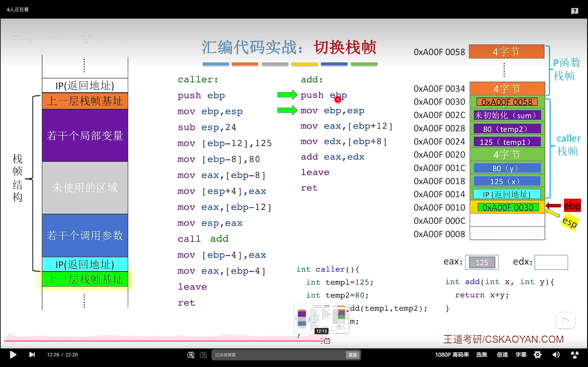The image size is (588, 367).
Task: Click the exit fullscreen icon
Action: point(574,355)
